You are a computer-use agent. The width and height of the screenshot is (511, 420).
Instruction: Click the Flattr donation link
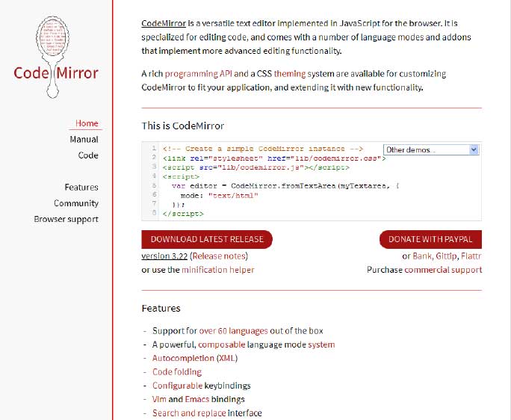click(x=471, y=256)
